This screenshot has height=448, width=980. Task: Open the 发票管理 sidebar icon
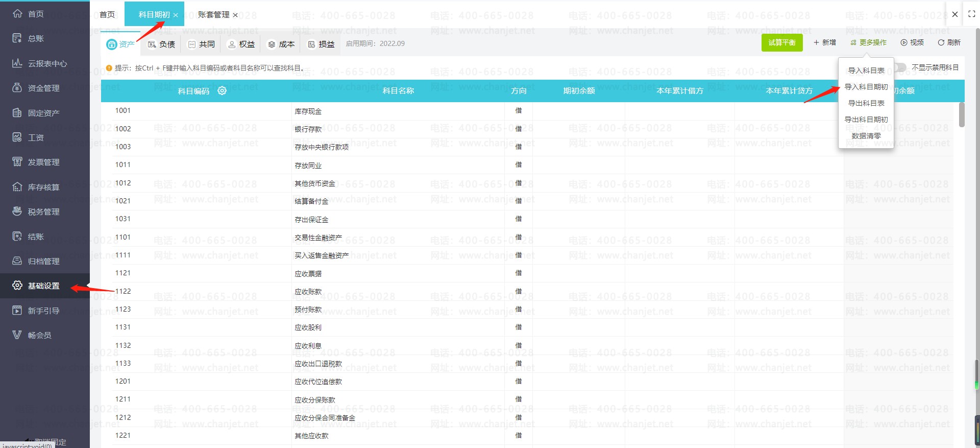click(x=17, y=162)
